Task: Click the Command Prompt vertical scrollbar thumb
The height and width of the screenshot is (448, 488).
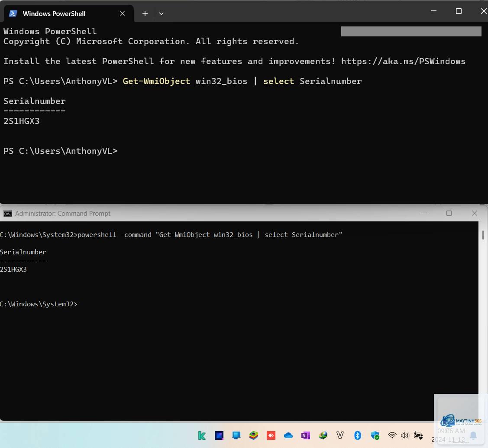Action: (483, 235)
